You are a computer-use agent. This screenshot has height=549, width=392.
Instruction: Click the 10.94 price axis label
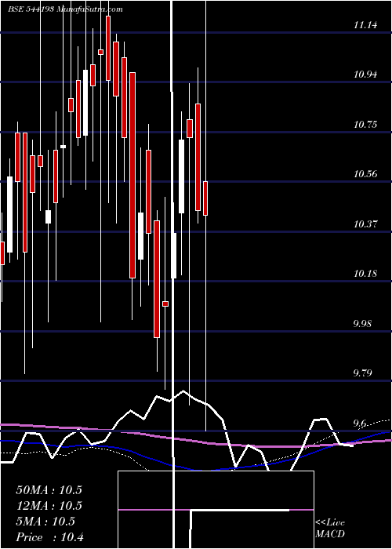click(366, 75)
